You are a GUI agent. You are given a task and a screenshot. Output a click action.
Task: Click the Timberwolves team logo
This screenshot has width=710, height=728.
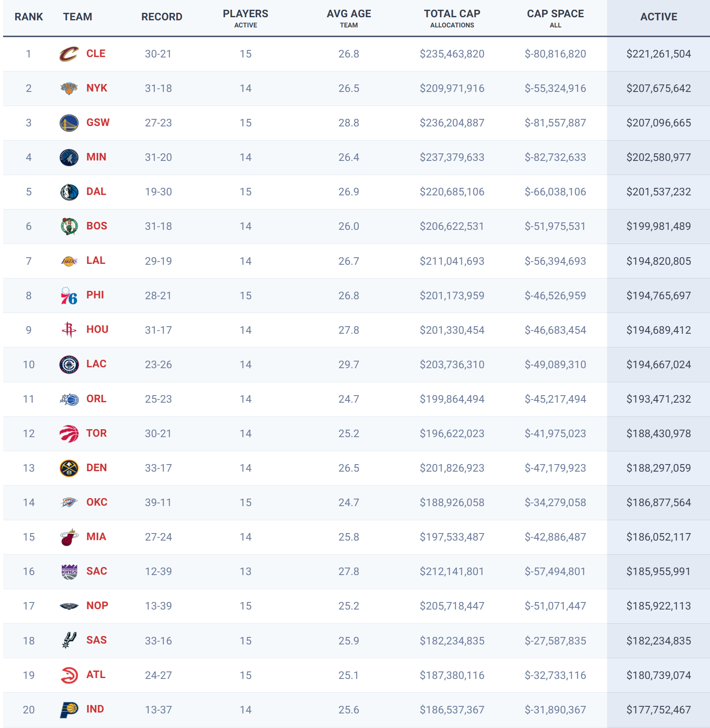pos(69,157)
